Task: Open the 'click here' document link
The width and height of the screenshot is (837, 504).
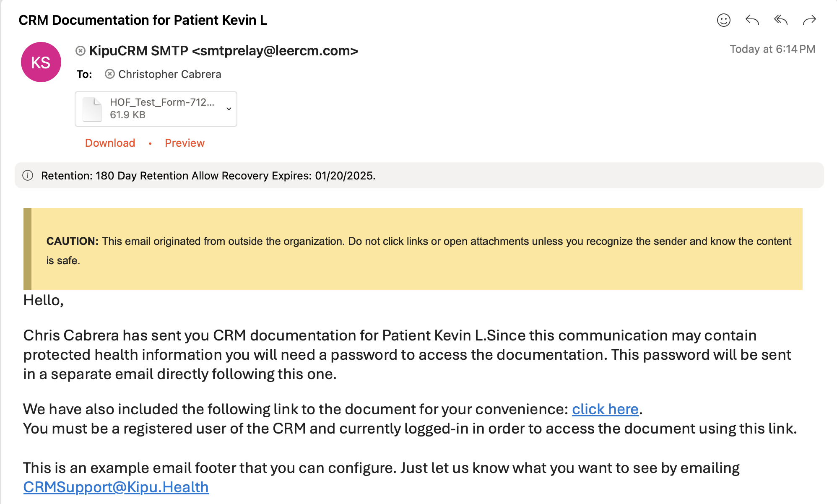Action: [x=605, y=409]
